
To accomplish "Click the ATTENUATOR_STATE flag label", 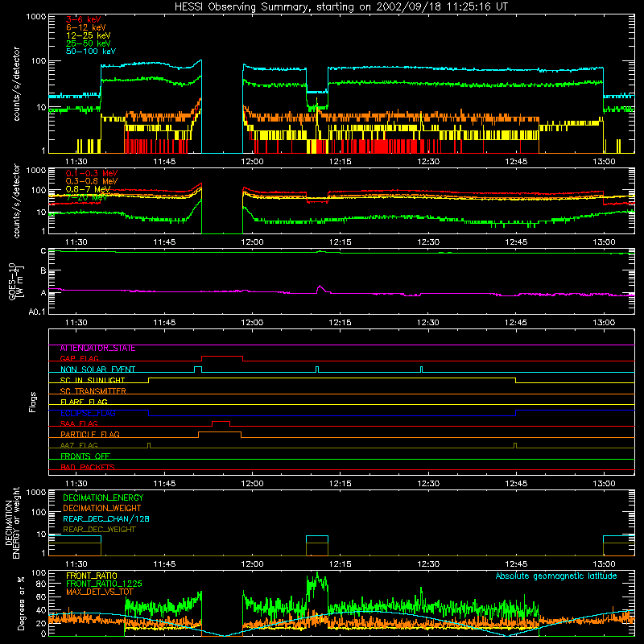I will [x=97, y=349].
